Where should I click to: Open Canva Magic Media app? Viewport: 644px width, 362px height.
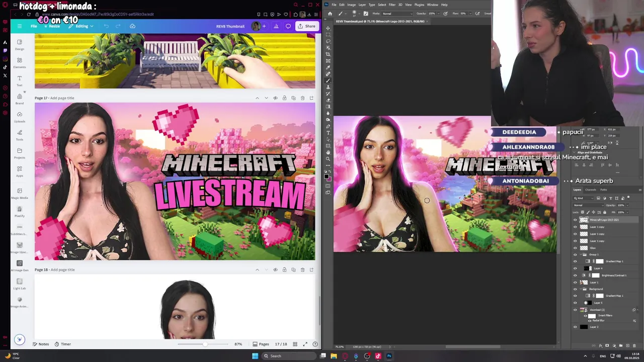coord(19,193)
